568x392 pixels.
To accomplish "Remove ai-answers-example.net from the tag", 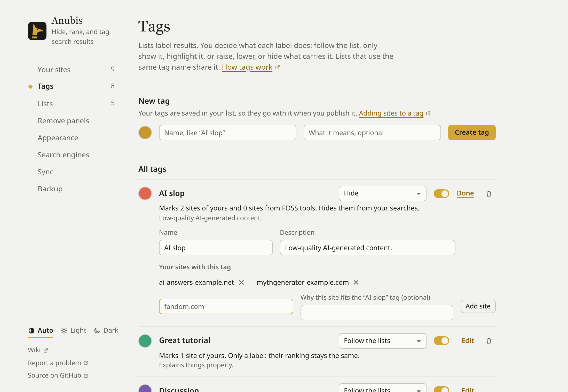I will tap(241, 282).
